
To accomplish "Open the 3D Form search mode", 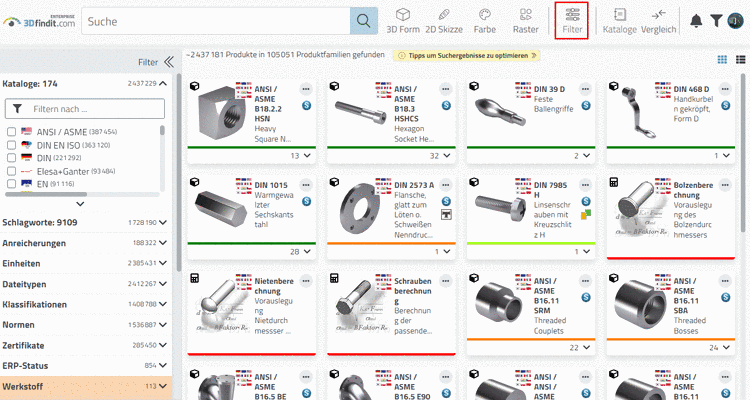I will [403, 22].
